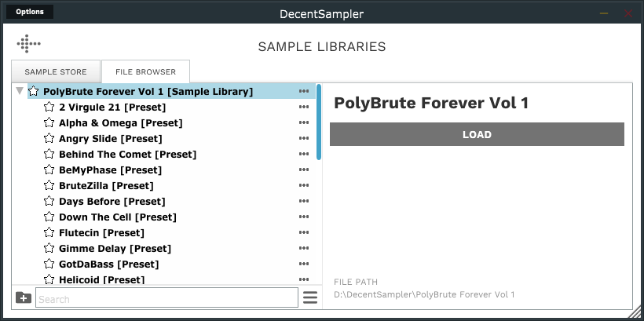Open three-dot menu for Flutecin preset

pos(304,233)
